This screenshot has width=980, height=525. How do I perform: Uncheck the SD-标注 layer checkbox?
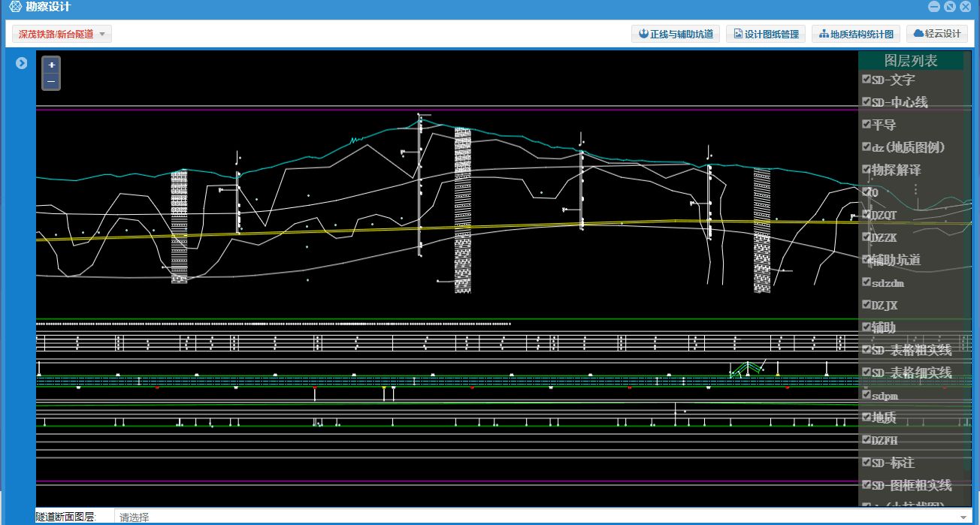(867, 462)
